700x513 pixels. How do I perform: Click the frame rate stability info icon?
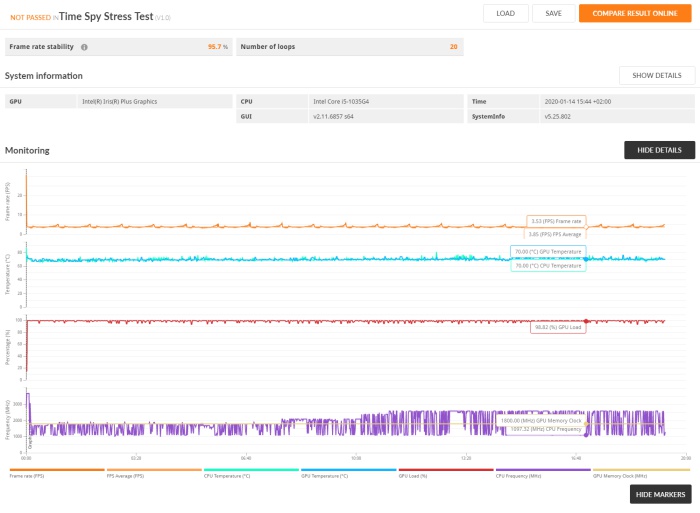tap(84, 47)
